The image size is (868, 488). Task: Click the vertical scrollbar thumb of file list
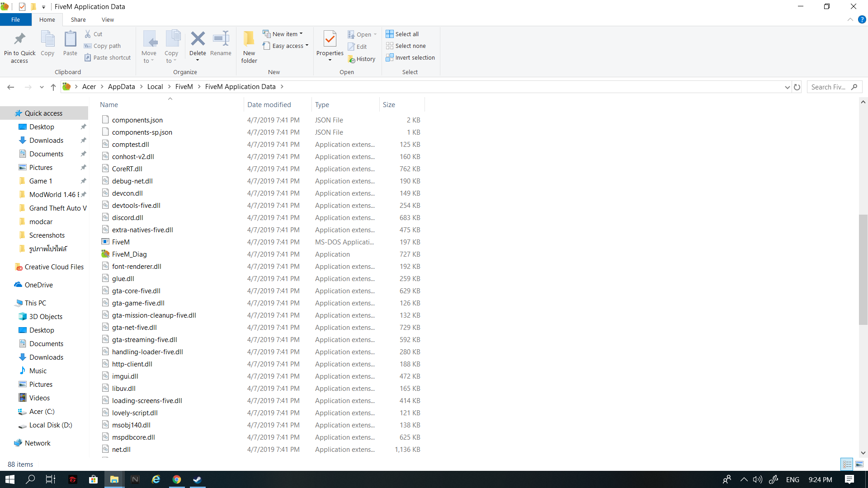coord(863,270)
